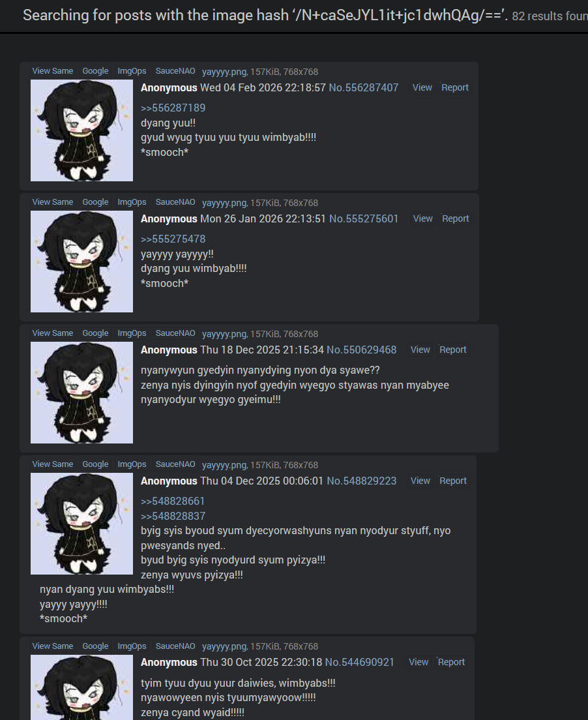The width and height of the screenshot is (588, 720).
Task: Follow quote link >>555275478
Action: (173, 239)
